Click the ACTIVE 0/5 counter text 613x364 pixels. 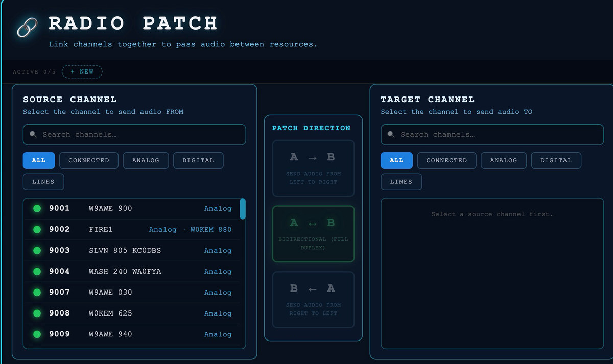pyautogui.click(x=34, y=72)
